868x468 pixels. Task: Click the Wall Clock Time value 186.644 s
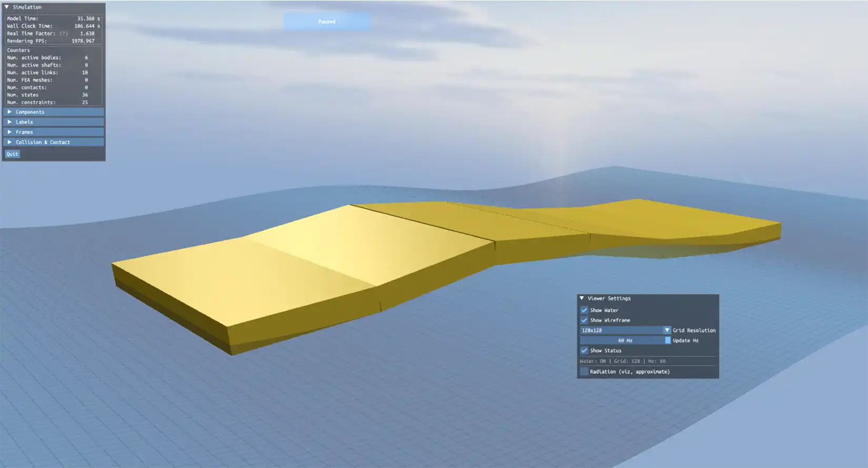87,26
